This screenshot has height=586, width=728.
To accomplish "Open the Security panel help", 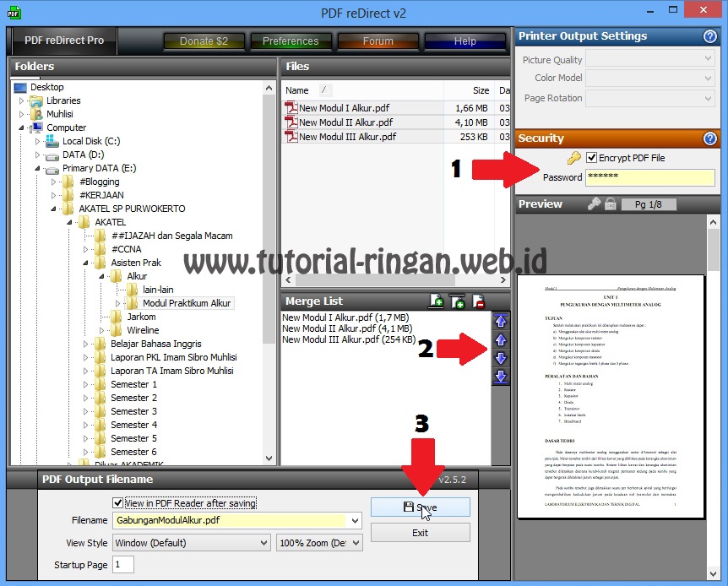I will [x=709, y=138].
